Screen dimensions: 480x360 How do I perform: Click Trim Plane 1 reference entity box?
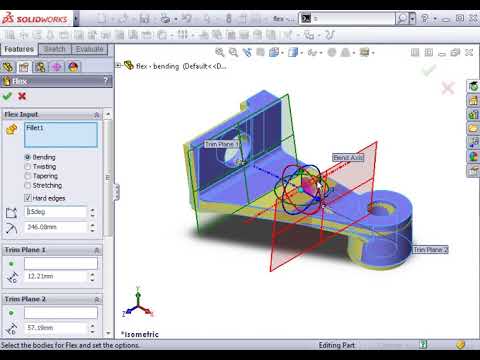tap(61, 263)
